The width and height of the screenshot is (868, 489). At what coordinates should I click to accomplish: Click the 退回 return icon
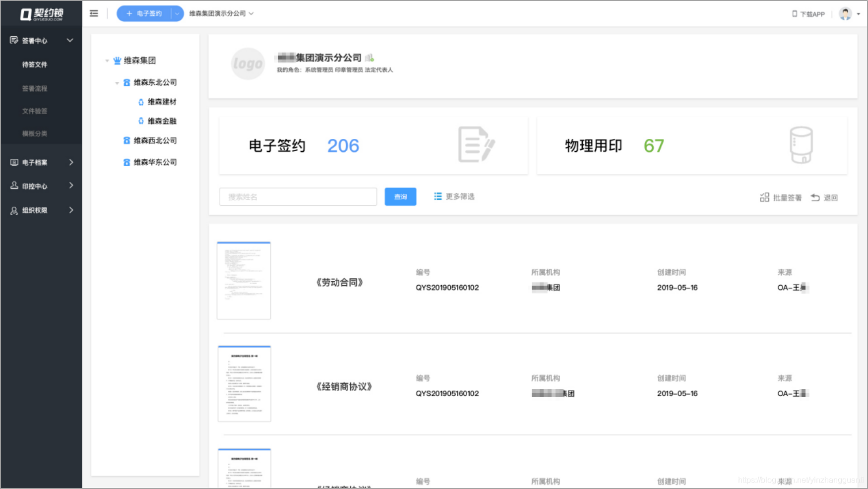[814, 197]
